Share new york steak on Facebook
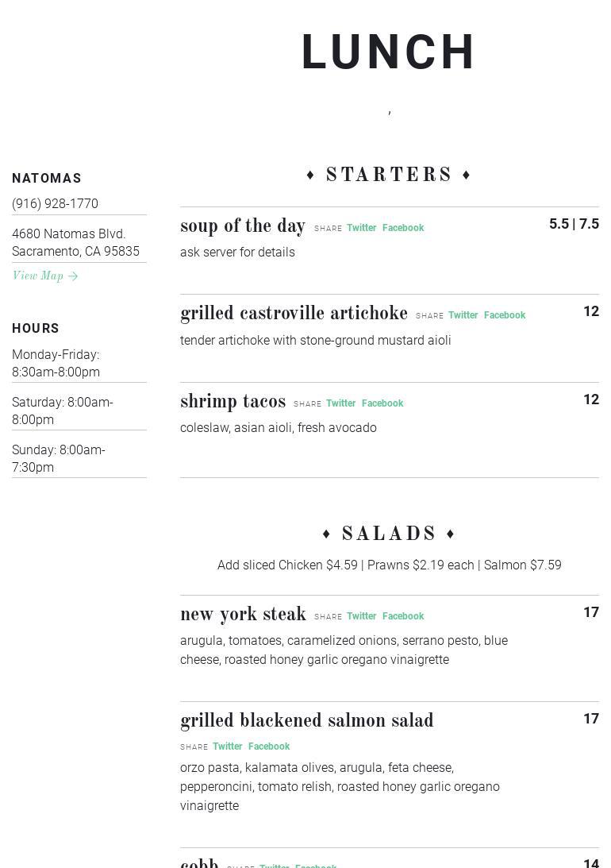611x868 pixels. (x=403, y=616)
